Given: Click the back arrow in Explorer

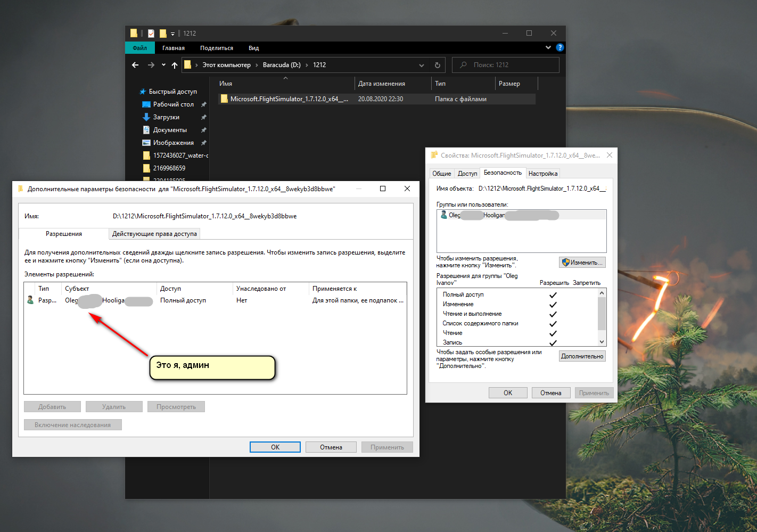Looking at the screenshot, I should click(135, 65).
